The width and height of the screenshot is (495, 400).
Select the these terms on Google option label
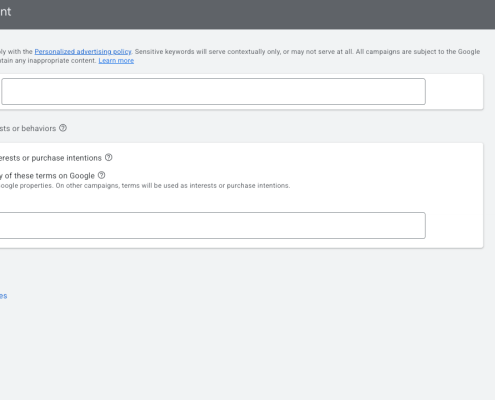[x=47, y=176]
